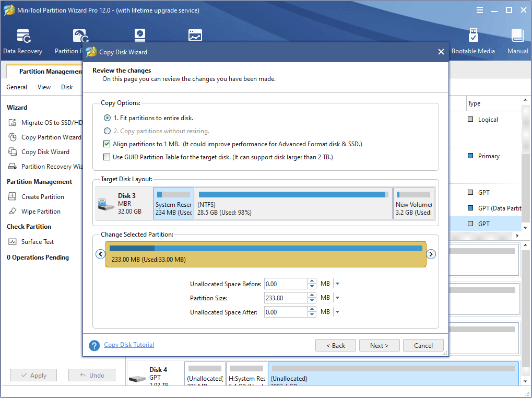Decrease Partition Size value
The image size is (532, 398).
[x=312, y=301]
